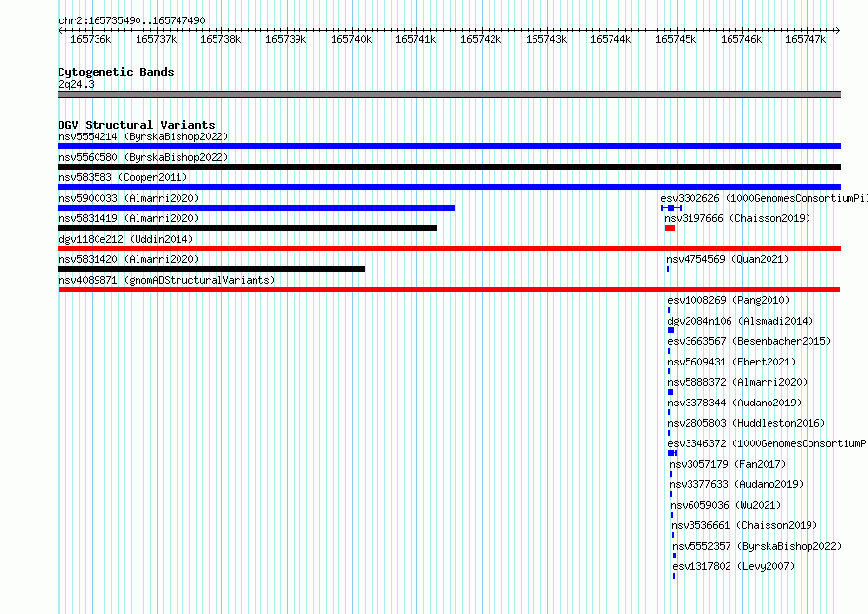Select the red nsv4089871 variant bar
This screenshot has height=614, width=868.
(x=449, y=289)
